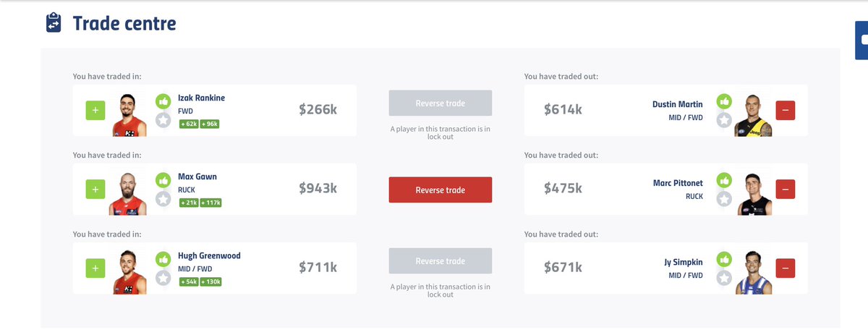Click Trade centre clipboard icon
Image resolution: width=868 pixels, height=335 pixels.
pyautogui.click(x=54, y=23)
